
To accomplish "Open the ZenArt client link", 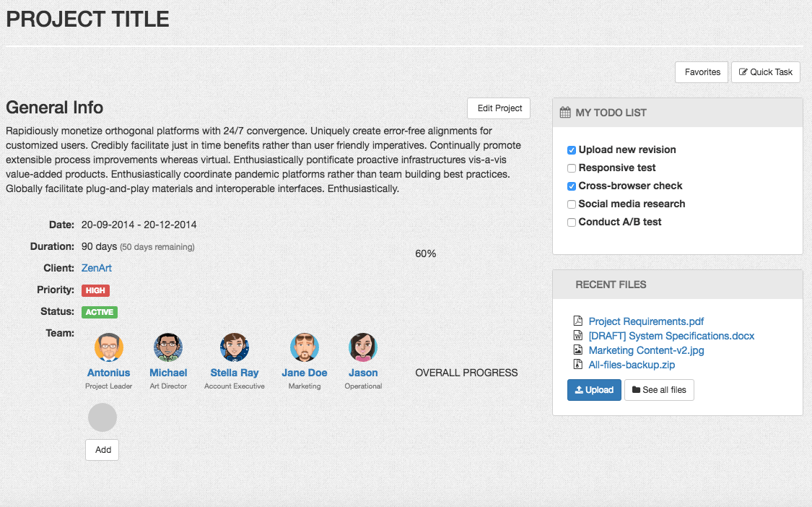I will [x=96, y=268].
